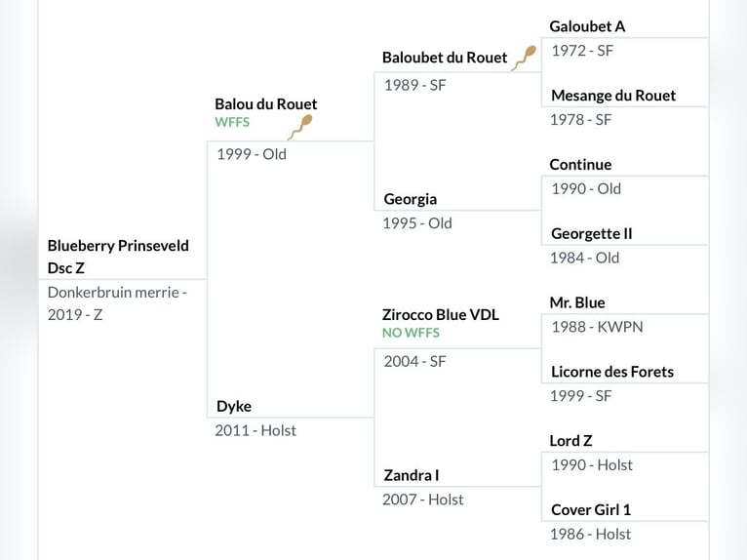Open Zandra I entry
The image size is (747, 560).
[412, 475]
